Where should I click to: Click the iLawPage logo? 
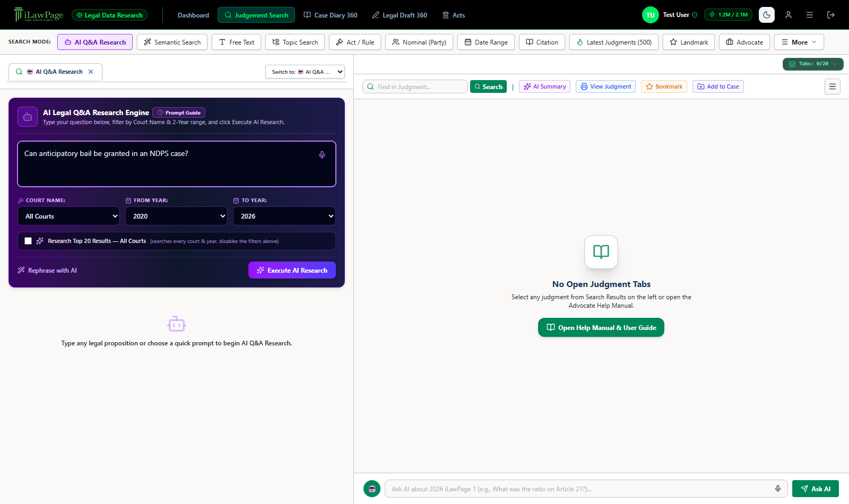point(39,15)
